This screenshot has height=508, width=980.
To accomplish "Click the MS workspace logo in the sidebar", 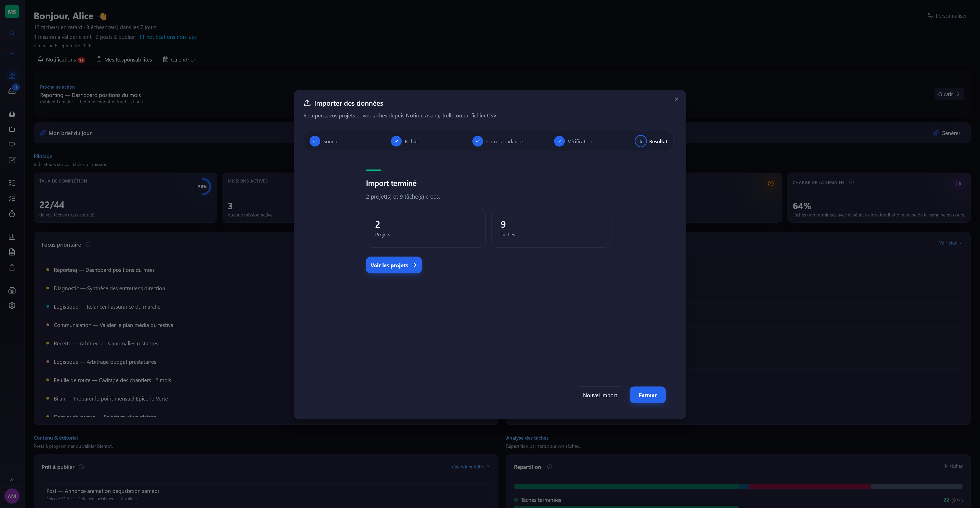I will [x=12, y=12].
